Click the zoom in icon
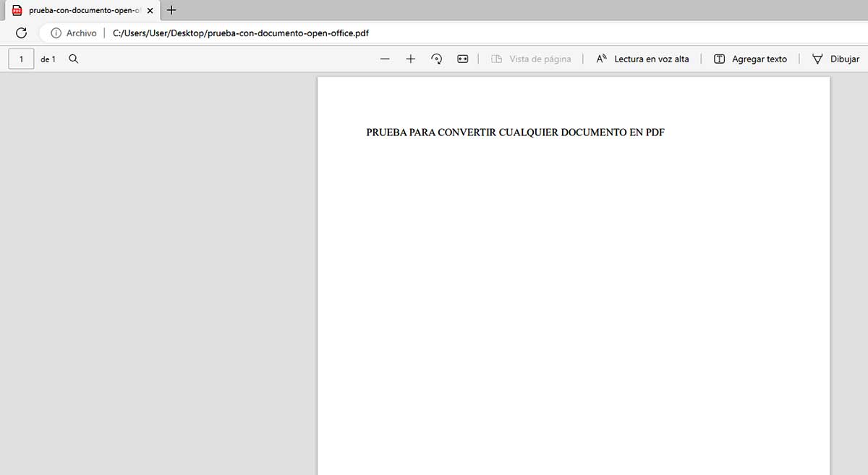This screenshot has width=868, height=475. pyautogui.click(x=411, y=59)
